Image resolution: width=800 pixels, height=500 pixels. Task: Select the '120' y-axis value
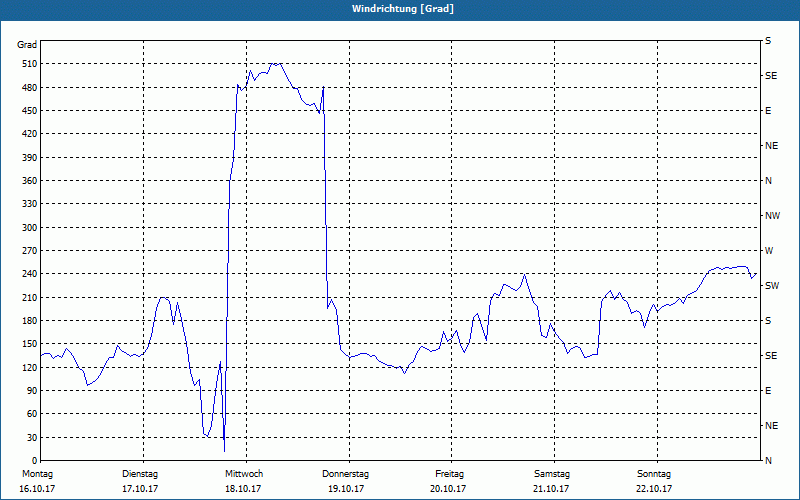31,367
